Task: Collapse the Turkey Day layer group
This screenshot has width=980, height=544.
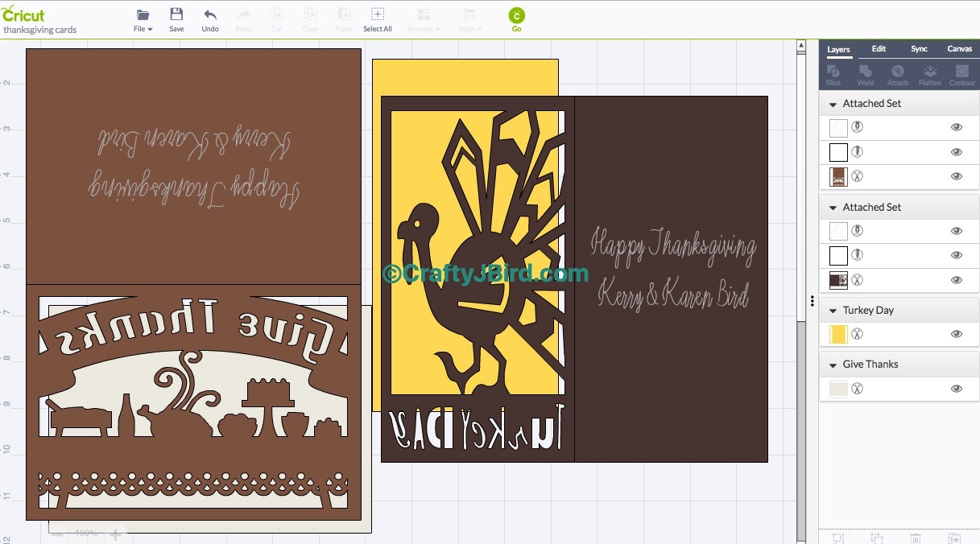Action: 833,311
